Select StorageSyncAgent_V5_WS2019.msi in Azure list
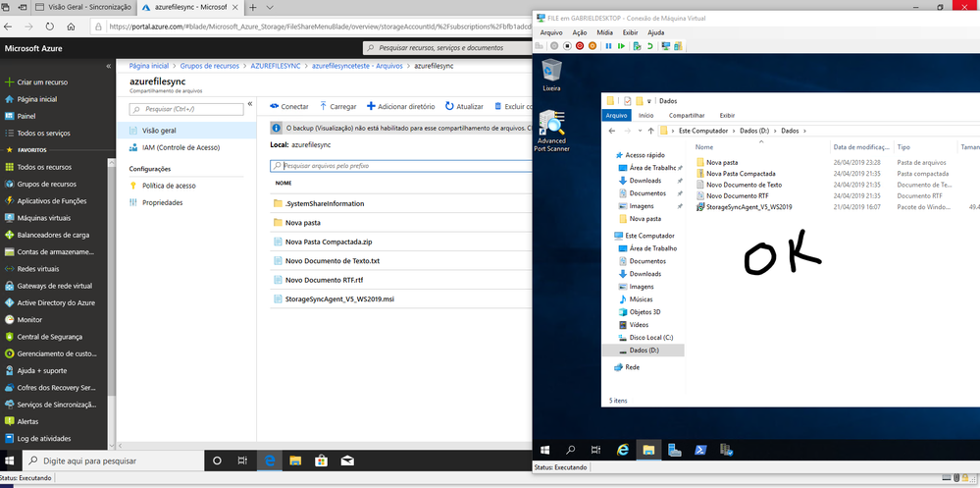 coord(339,299)
